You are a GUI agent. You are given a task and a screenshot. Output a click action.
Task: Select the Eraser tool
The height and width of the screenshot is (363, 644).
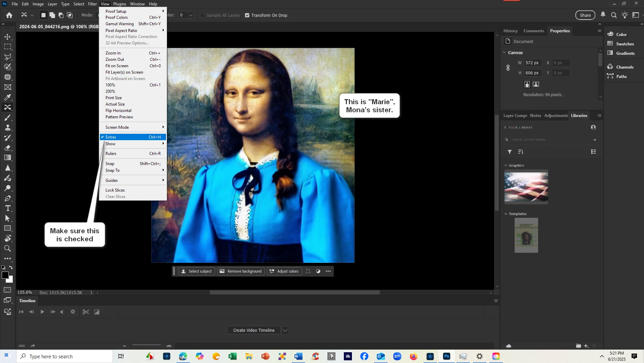8,148
